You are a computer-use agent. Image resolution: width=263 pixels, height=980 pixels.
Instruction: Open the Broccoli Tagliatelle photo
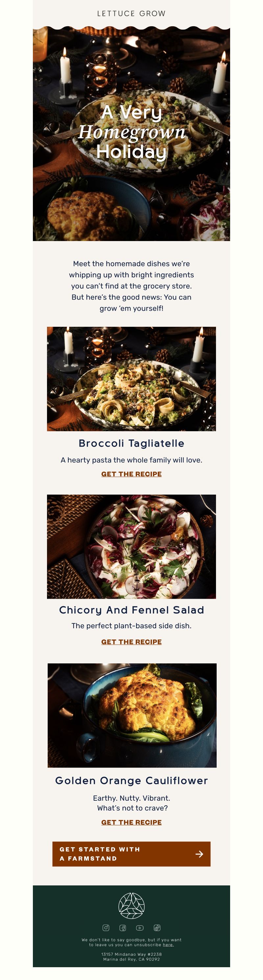point(131,379)
